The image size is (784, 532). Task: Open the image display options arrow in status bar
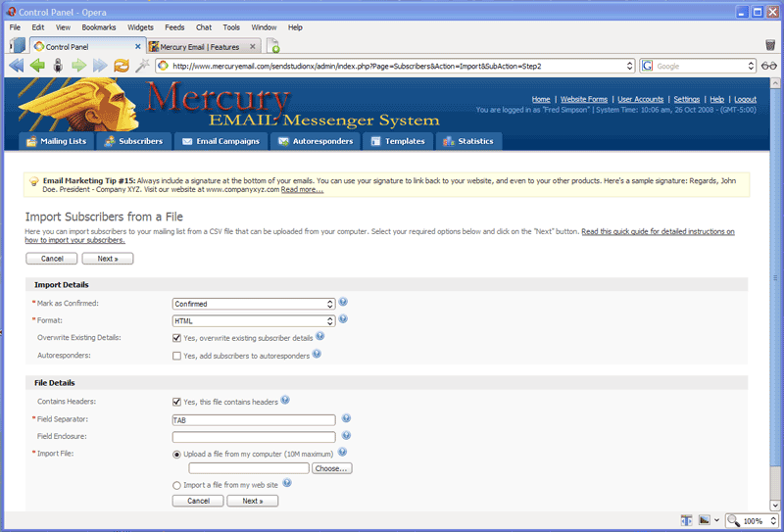[x=716, y=520]
